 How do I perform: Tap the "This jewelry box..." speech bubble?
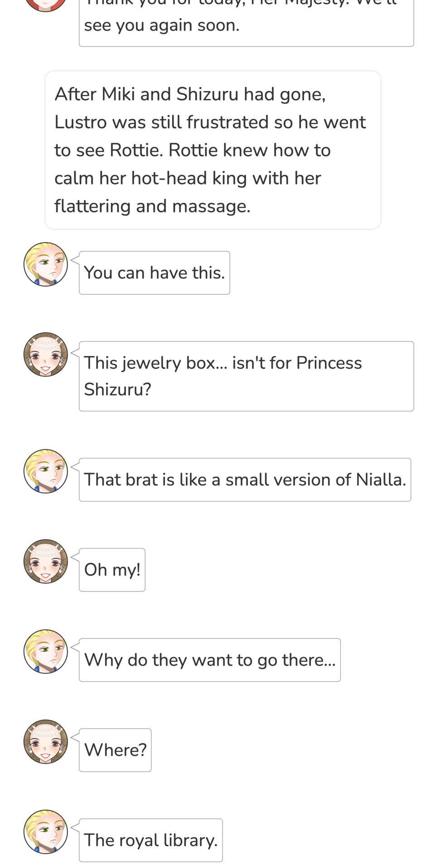coord(246,376)
